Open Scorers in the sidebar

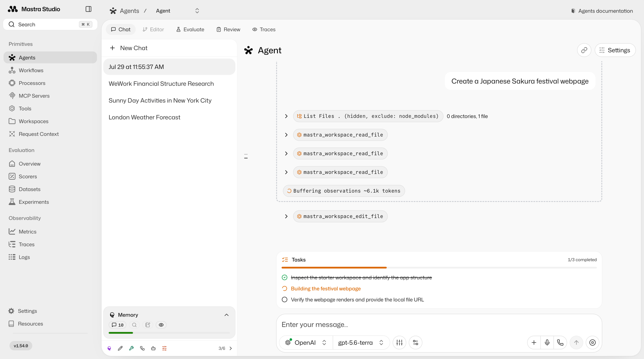50,176
